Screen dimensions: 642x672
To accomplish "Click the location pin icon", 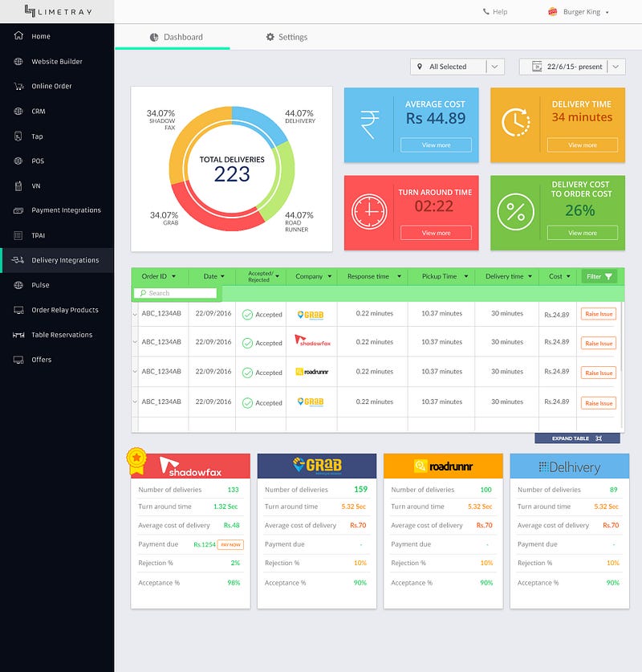I will (x=420, y=67).
